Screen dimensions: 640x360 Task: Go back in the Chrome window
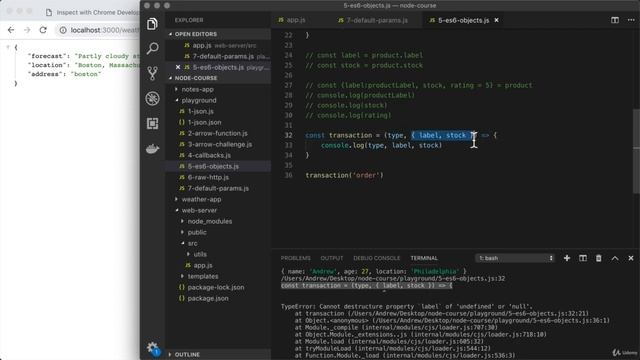[x=11, y=30]
